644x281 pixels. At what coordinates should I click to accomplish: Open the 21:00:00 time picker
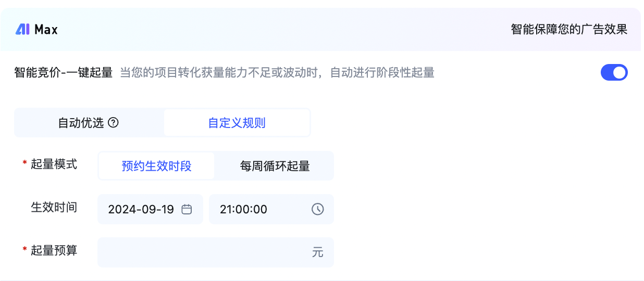coord(271,209)
